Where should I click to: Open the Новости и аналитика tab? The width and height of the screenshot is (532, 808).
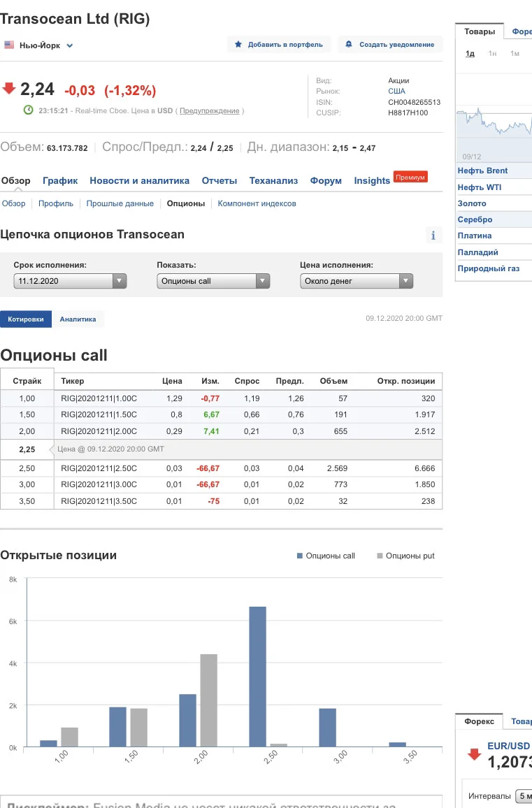pyautogui.click(x=139, y=180)
